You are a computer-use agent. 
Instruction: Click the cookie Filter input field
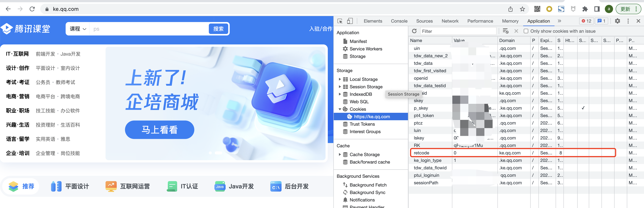(x=458, y=31)
